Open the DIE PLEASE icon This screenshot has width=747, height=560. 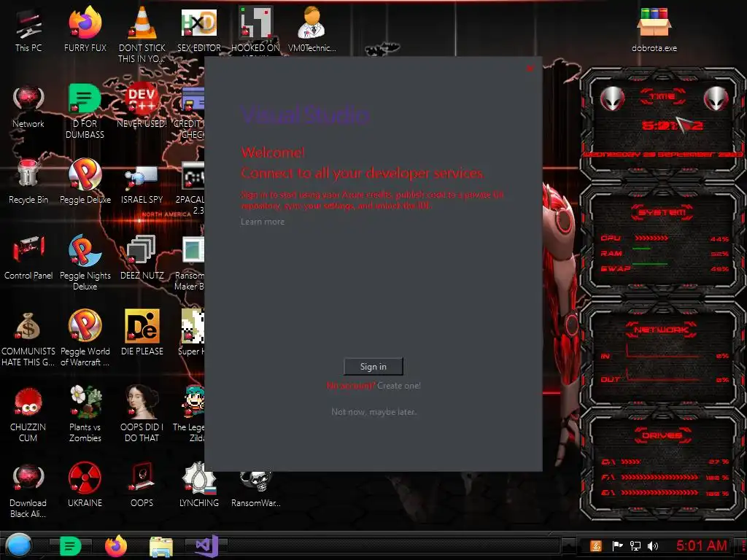[142, 332]
